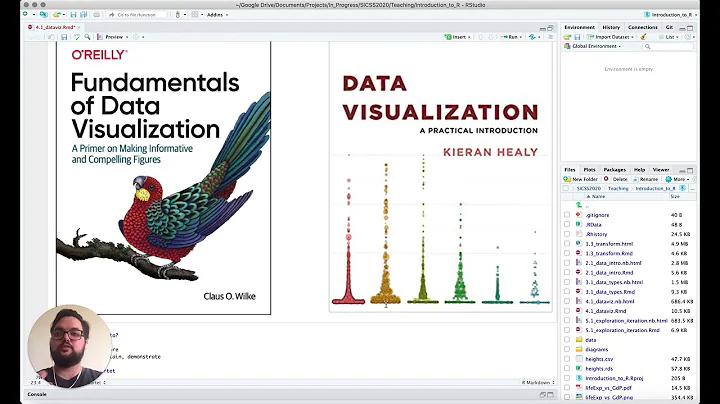
Task: Click the Open File folder icon
Action: pos(56,15)
